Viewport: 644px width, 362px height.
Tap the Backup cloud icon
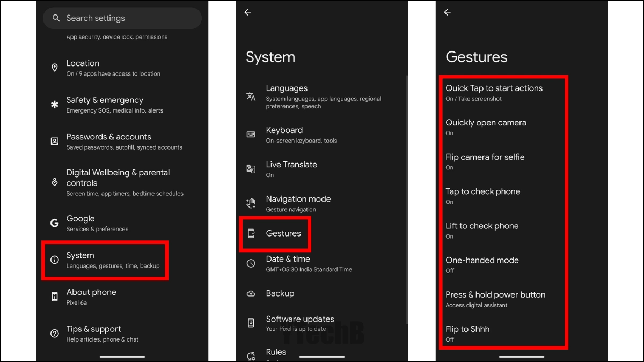point(251,293)
